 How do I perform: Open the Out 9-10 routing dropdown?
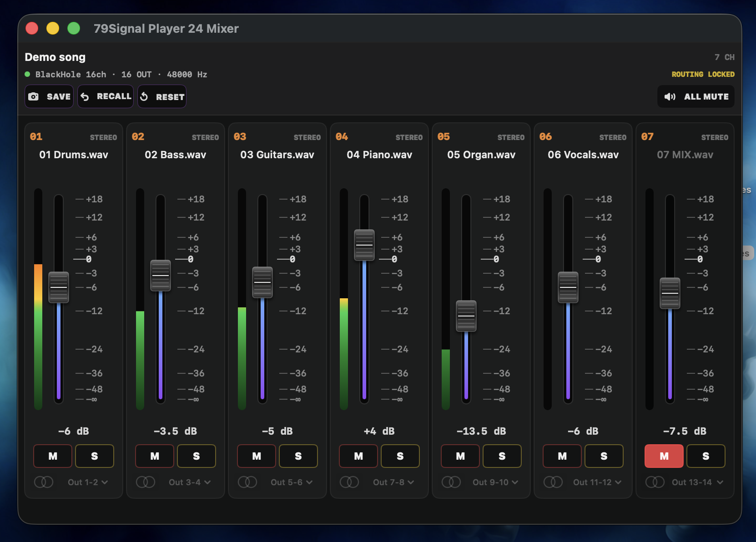coord(495,482)
